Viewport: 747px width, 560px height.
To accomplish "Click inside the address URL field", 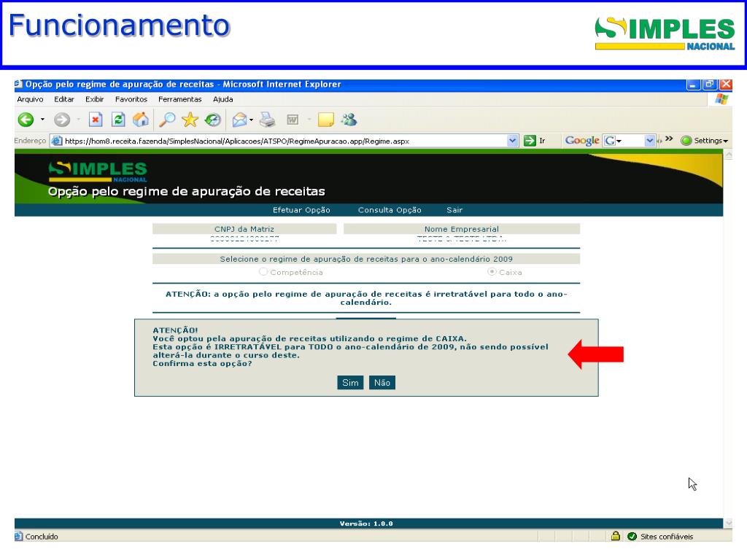I will coord(285,141).
